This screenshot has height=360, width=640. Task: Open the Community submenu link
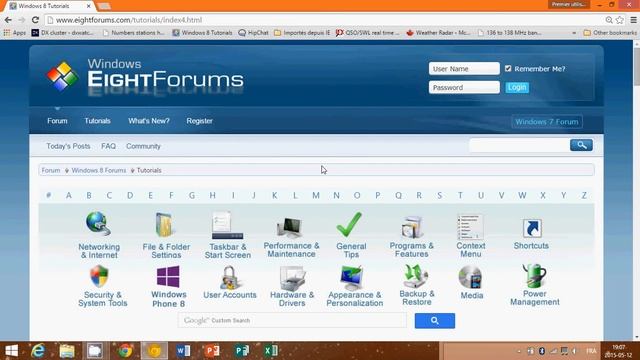coord(143,146)
